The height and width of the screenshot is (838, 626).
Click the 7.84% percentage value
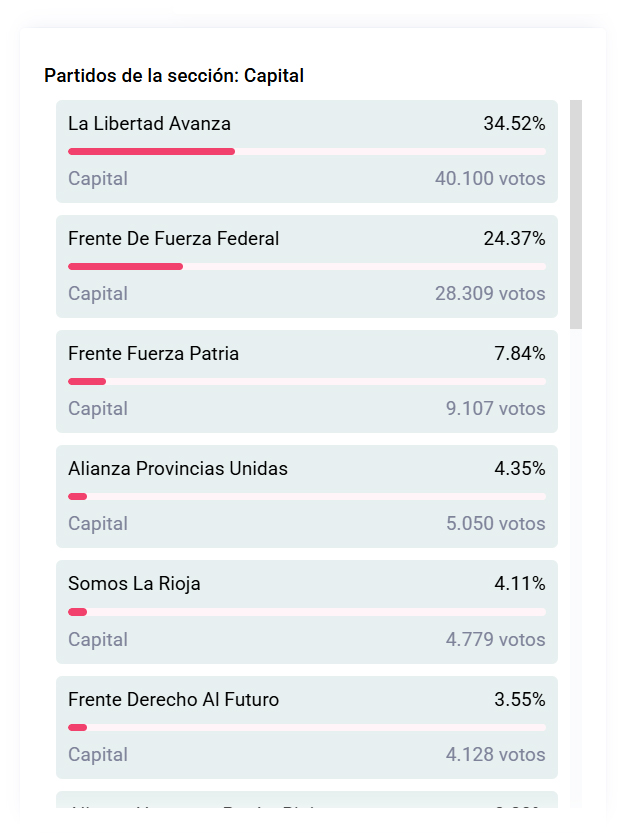pos(519,353)
